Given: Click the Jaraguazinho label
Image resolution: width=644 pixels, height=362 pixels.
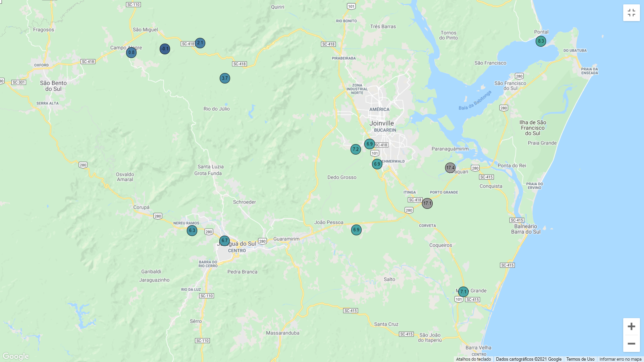Looking at the screenshot, I should pos(154,280).
